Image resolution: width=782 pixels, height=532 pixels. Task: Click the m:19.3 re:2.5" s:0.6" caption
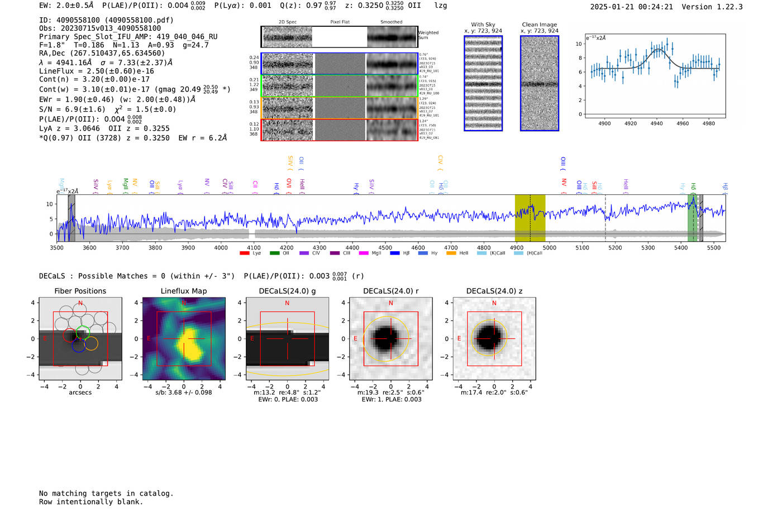pyautogui.click(x=391, y=392)
